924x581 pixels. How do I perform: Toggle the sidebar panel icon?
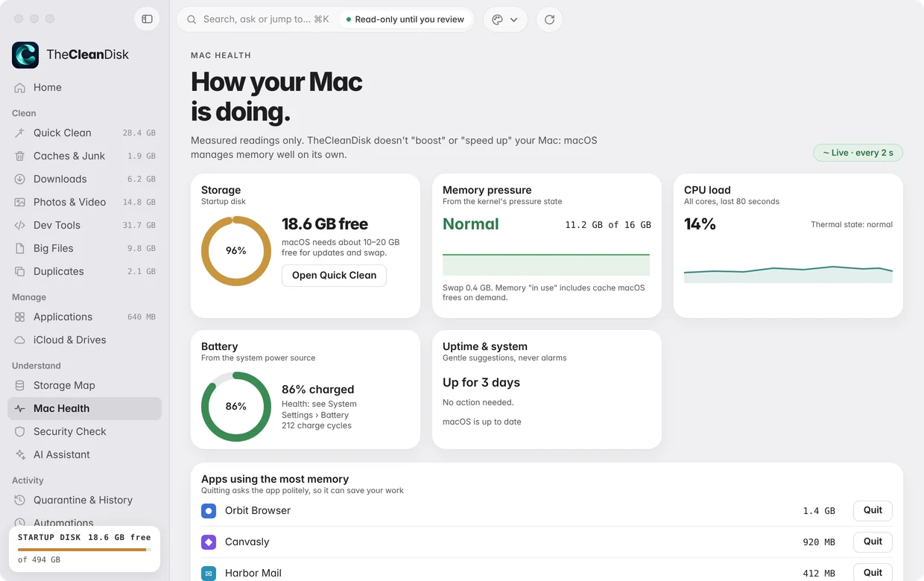click(147, 19)
